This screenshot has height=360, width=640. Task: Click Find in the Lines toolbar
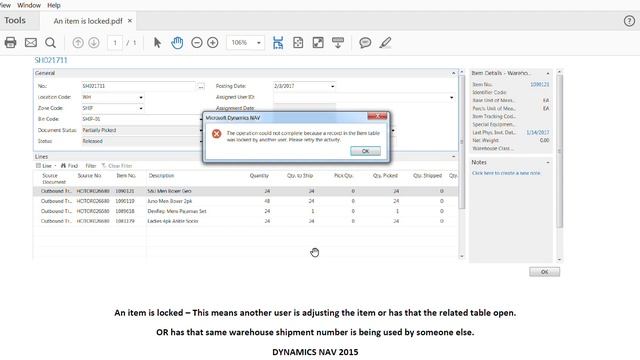pos(69,166)
